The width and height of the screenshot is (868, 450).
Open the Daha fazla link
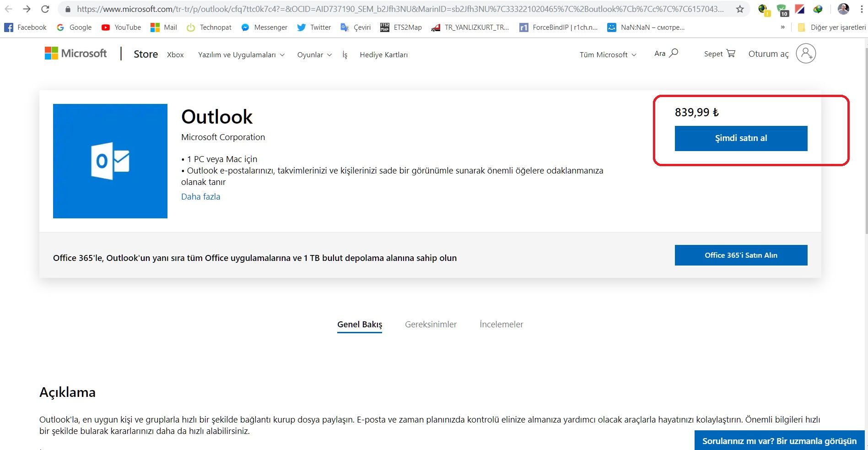point(200,197)
